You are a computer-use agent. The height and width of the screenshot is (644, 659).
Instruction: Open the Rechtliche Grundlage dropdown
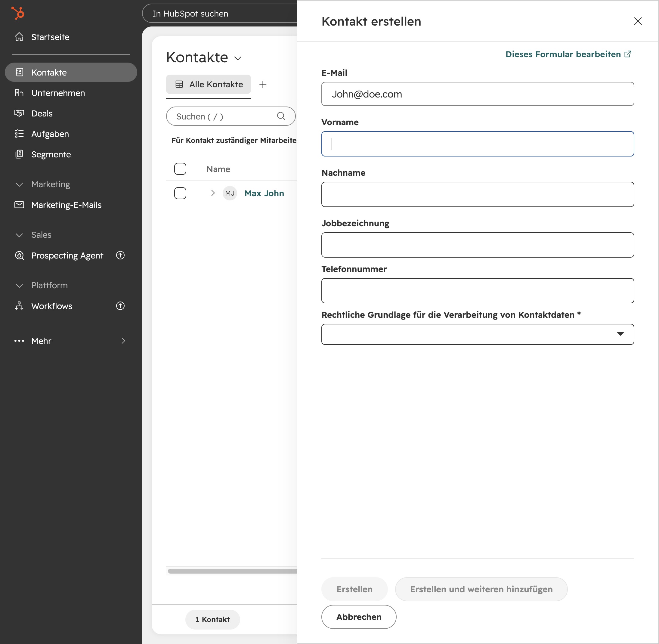(477, 334)
